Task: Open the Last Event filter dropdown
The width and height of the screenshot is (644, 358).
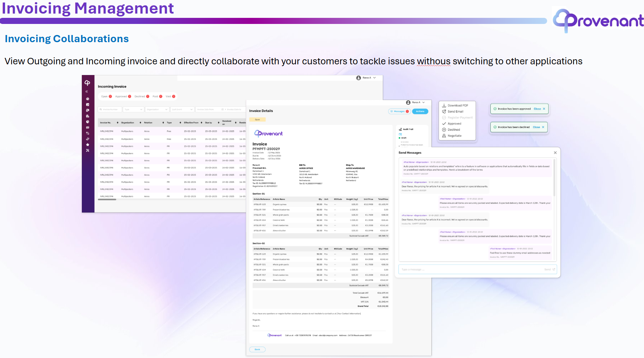Action: (x=182, y=109)
